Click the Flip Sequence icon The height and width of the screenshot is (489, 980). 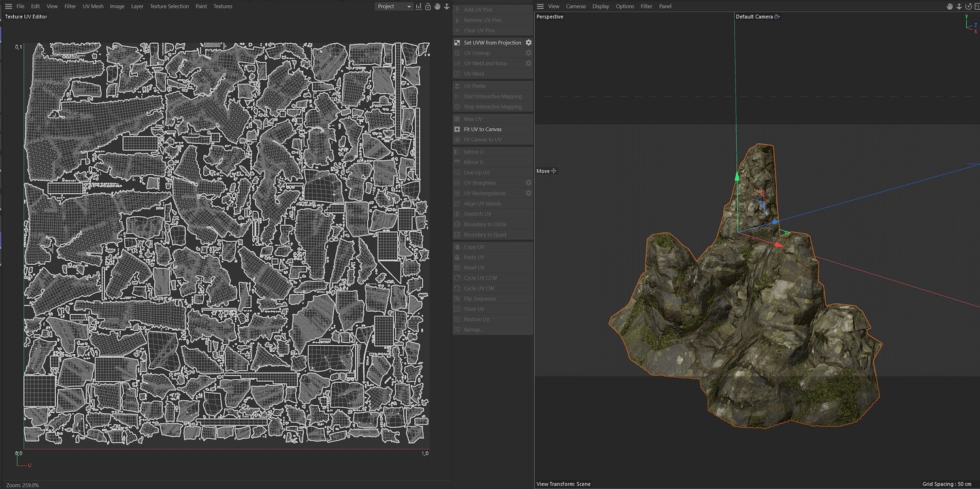[457, 299]
